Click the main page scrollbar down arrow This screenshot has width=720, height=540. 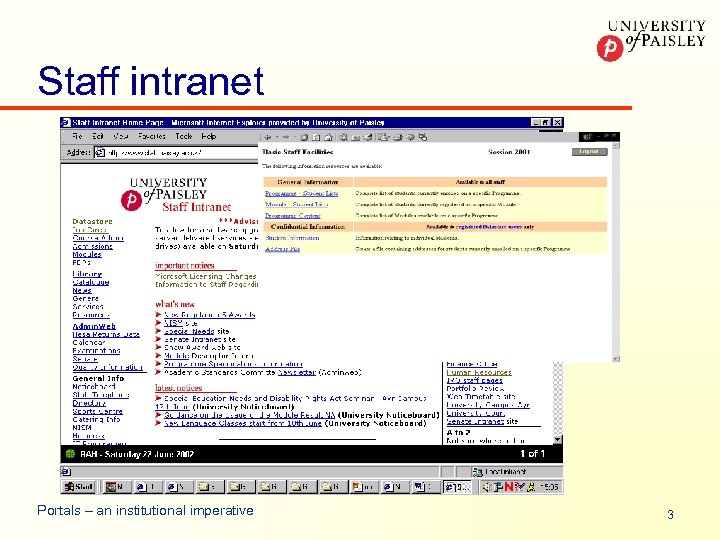557,440
